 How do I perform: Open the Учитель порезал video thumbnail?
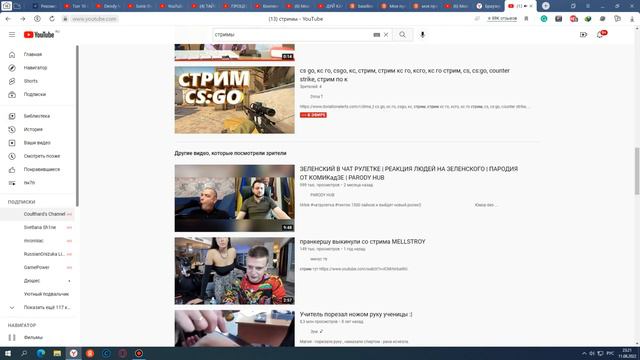235,329
